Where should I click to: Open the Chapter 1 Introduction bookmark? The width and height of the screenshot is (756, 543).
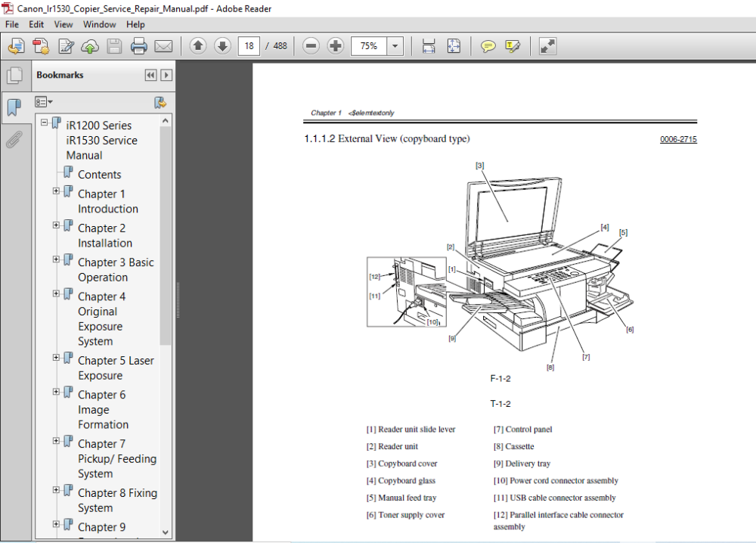point(108,202)
